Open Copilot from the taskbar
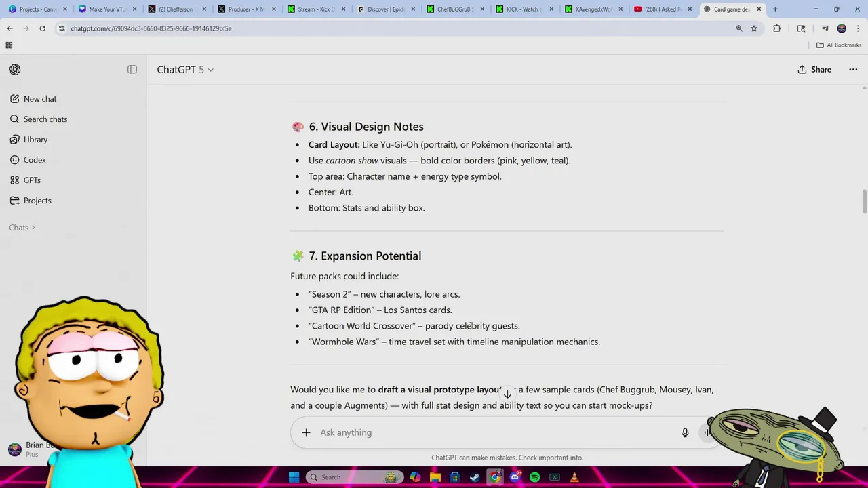The height and width of the screenshot is (488, 868). [415, 477]
